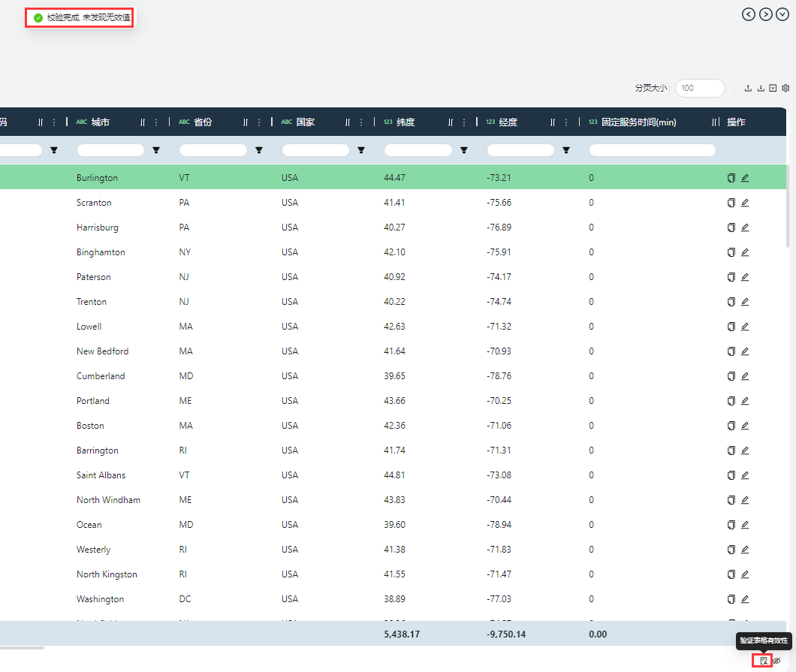This screenshot has height=672, width=796.
Task: Sort by the 经度 column sort icon
Action: (553, 122)
